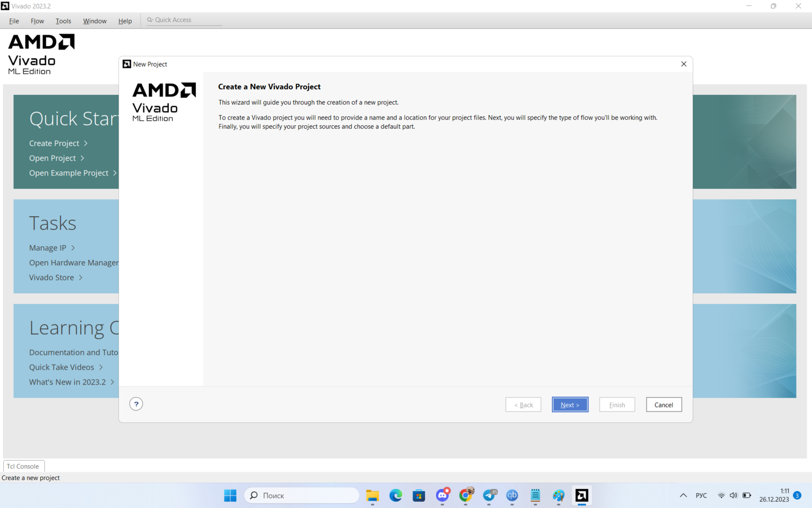The width and height of the screenshot is (812, 508).
Task: Open the Vivado Store link
Action: click(51, 277)
